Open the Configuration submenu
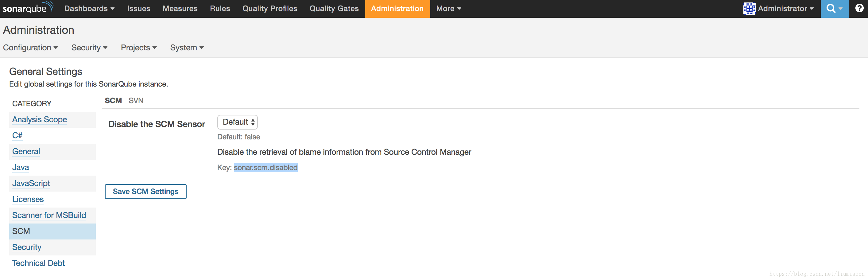868x280 pixels. 30,48
